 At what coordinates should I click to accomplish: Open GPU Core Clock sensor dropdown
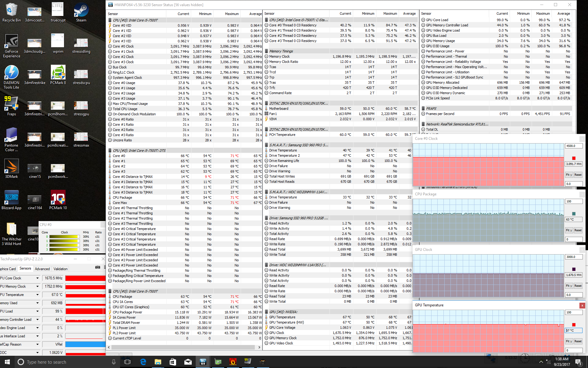point(37,278)
